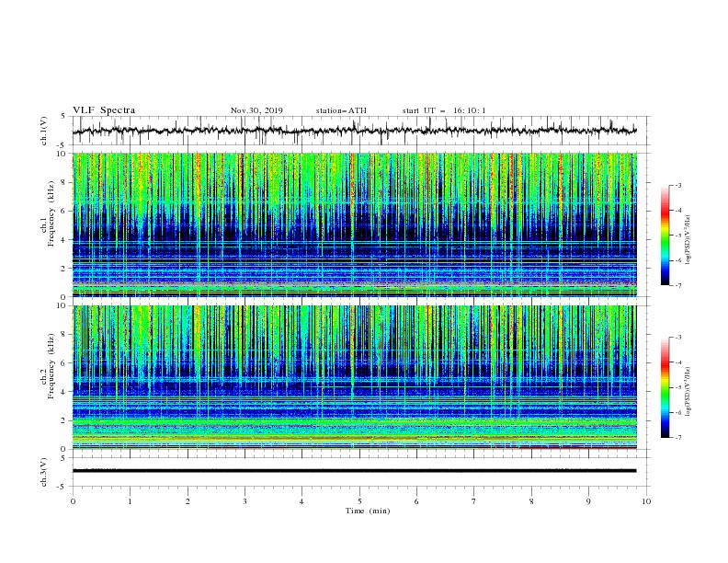Click the ch.3 flat signal trace
Image resolution: width=728 pixels, height=563 pixels.
(x=354, y=471)
